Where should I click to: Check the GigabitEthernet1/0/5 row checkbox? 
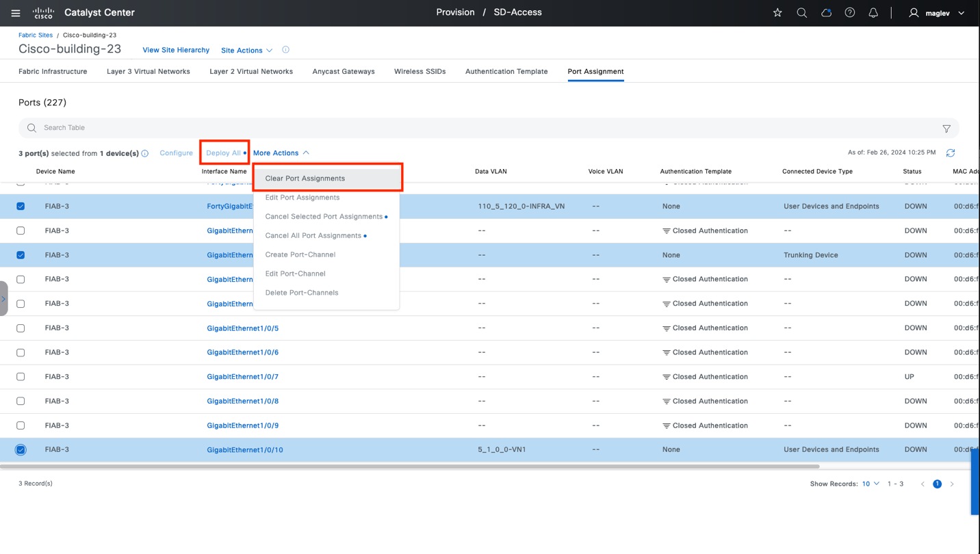tap(21, 328)
